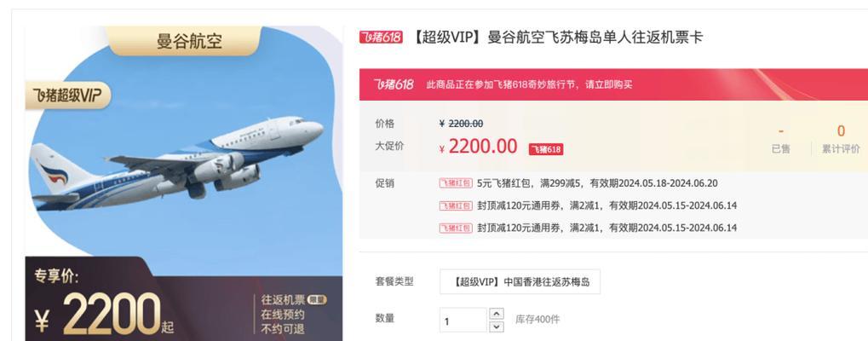The width and height of the screenshot is (868, 341).
Task: Click the quantity input field showing 1
Action: click(x=463, y=320)
